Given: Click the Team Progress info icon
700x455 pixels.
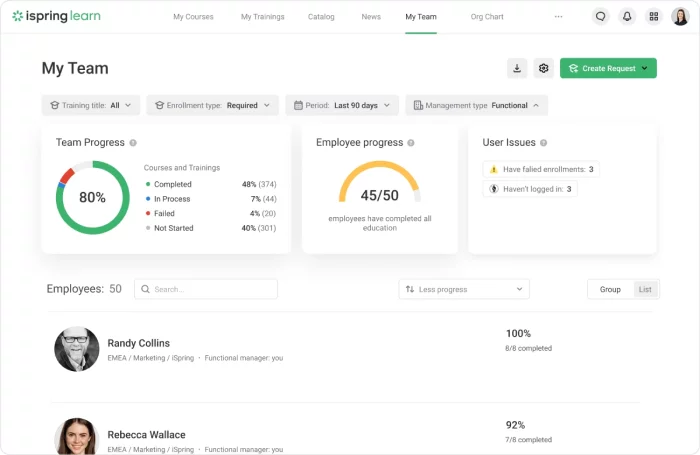Looking at the screenshot, I should click(133, 143).
